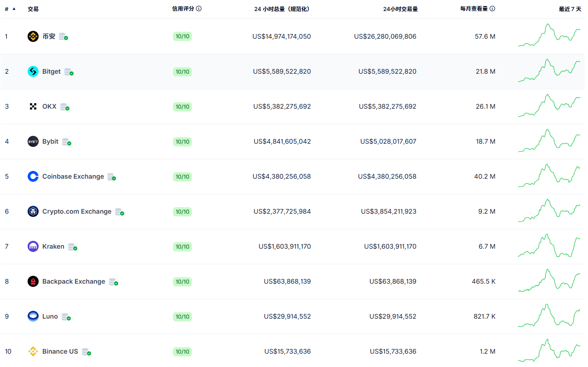Screen dimensions: 588x367
Task: Open the Coinbase Exchange name link
Action: pyautogui.click(x=73, y=176)
